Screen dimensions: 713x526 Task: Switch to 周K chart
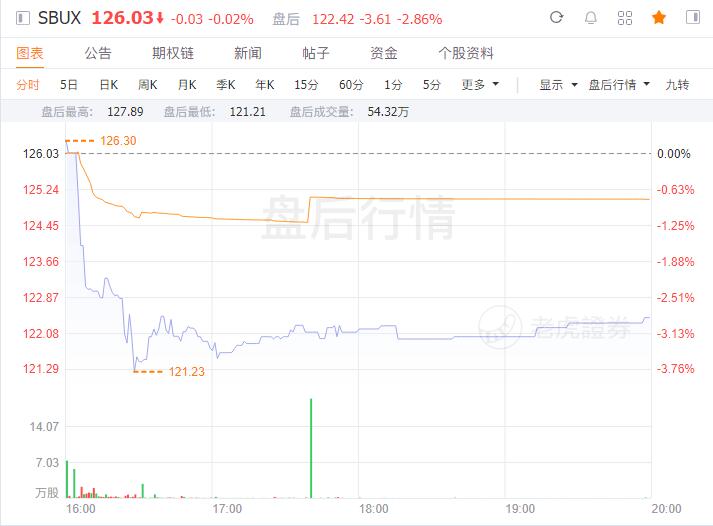[x=148, y=85]
